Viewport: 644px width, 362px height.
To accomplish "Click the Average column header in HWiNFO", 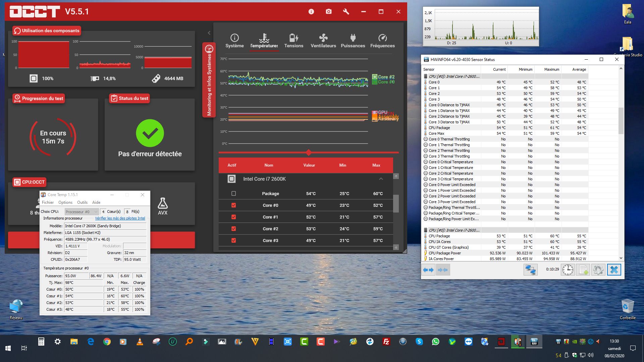I will [x=575, y=69].
